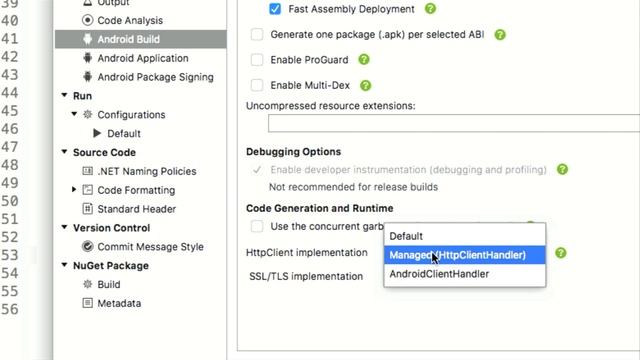The width and height of the screenshot is (640, 360).
Task: Choose Default in HttpClient dropdown list
Action: point(464,236)
